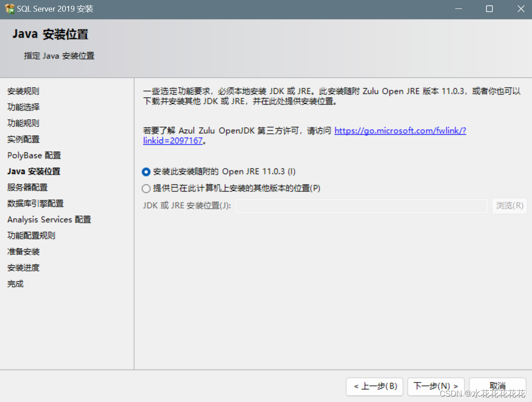
Task: Select 服务器配置 step in sidebar
Action: (28, 188)
